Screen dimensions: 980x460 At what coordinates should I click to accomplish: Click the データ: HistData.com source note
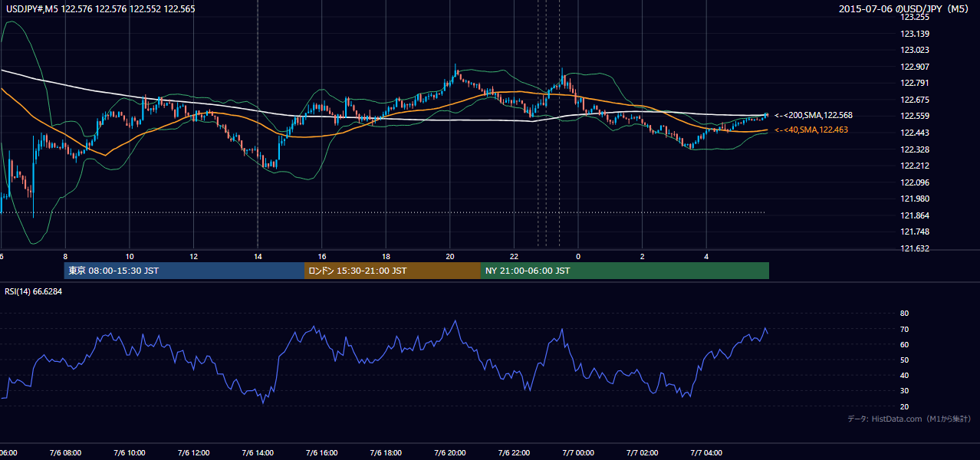pos(909,419)
